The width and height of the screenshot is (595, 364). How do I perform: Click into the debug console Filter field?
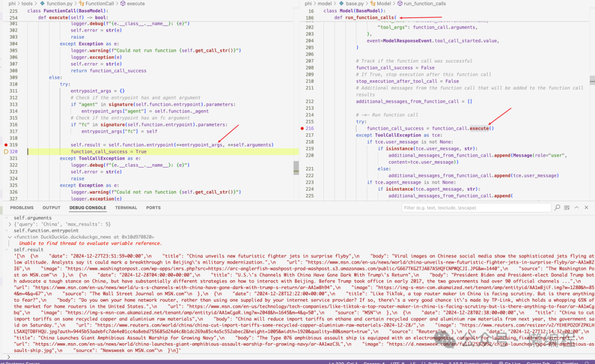474,208
